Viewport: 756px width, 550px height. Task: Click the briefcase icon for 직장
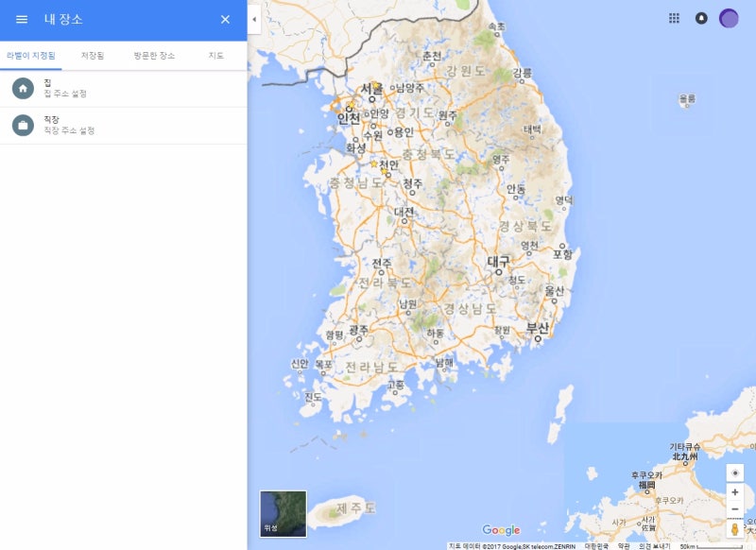tap(23, 126)
